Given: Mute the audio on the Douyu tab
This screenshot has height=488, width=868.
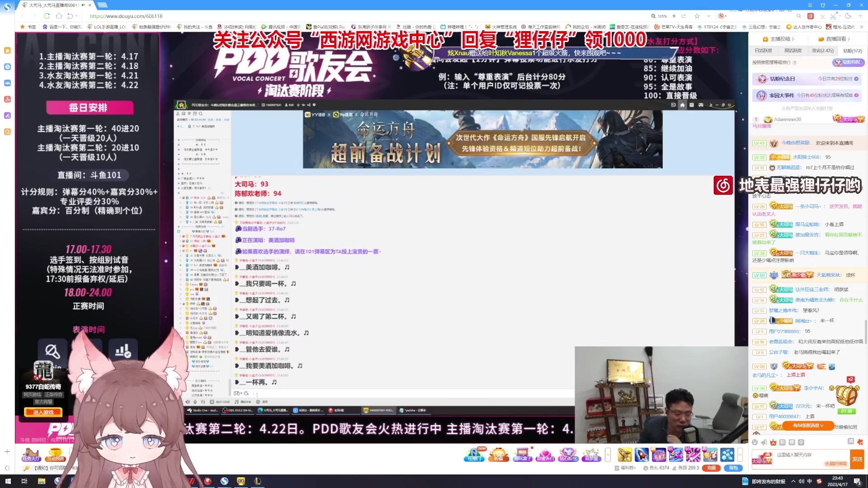Looking at the screenshot, I should click(83, 5).
